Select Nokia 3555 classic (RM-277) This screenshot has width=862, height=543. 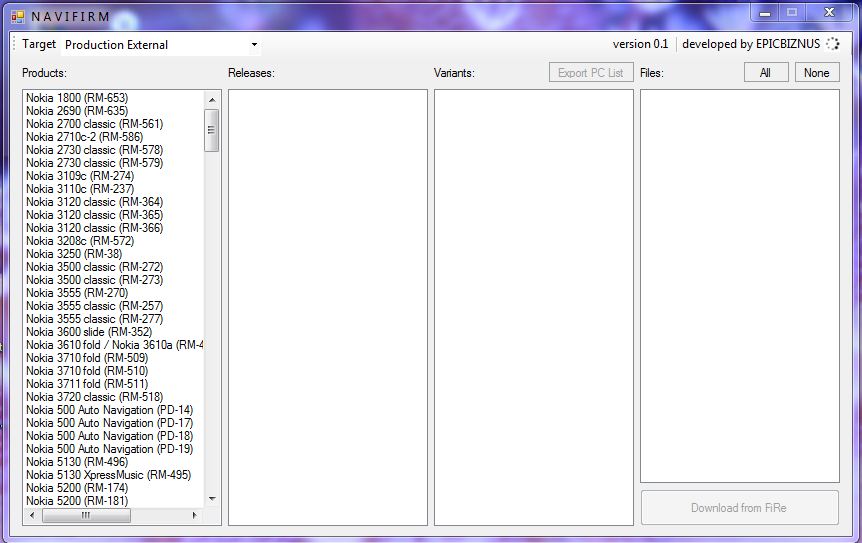point(95,319)
